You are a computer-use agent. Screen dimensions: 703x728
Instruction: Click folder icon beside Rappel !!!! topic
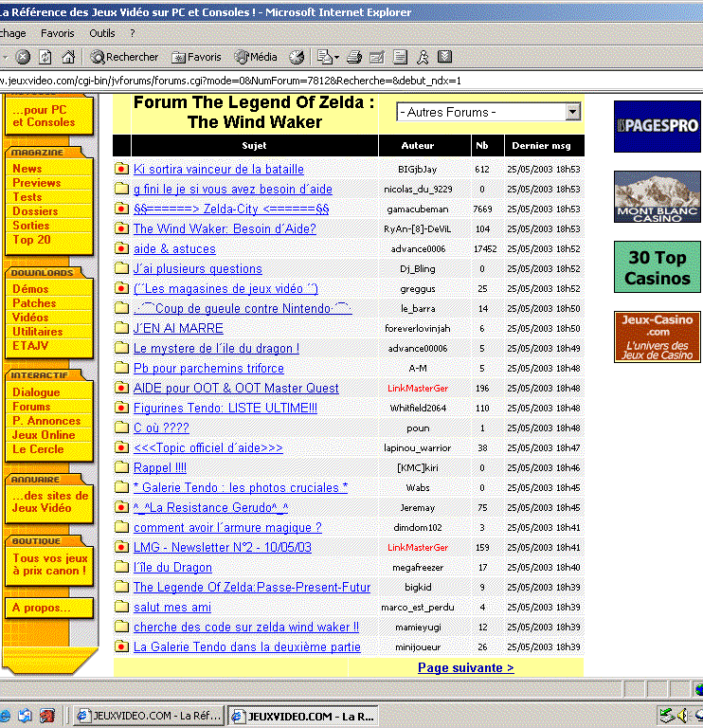121,467
